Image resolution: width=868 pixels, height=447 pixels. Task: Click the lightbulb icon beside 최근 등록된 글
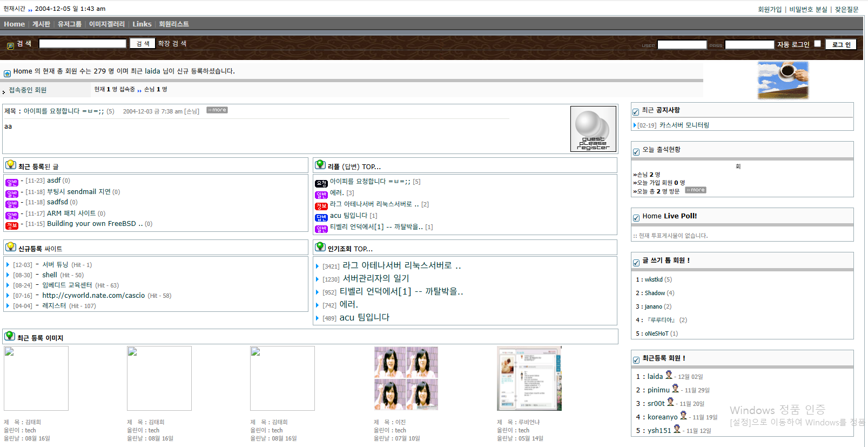coord(10,165)
